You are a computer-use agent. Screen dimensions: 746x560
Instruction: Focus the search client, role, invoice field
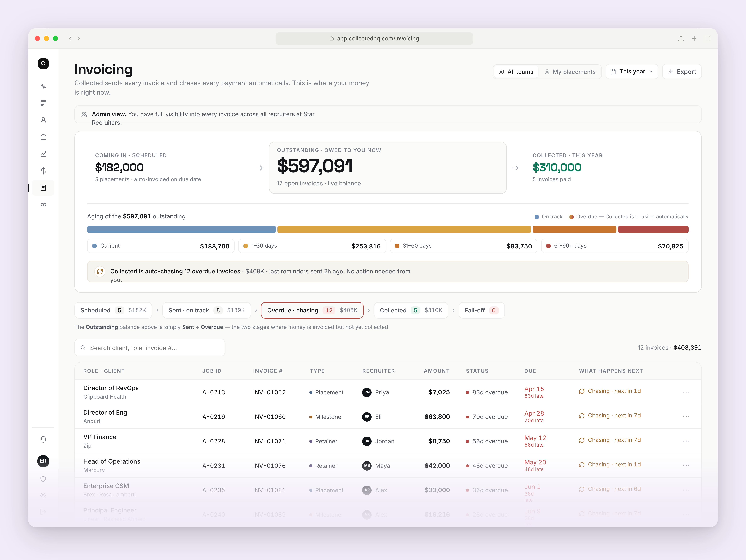pos(149,348)
